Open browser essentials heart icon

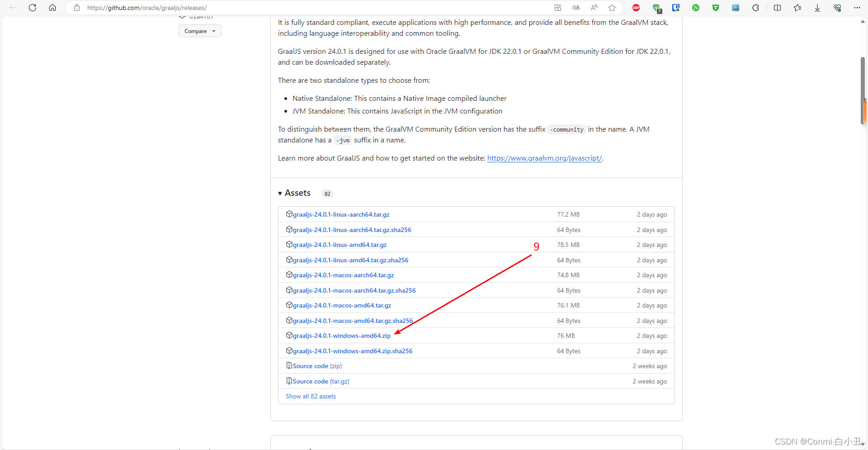pos(837,8)
